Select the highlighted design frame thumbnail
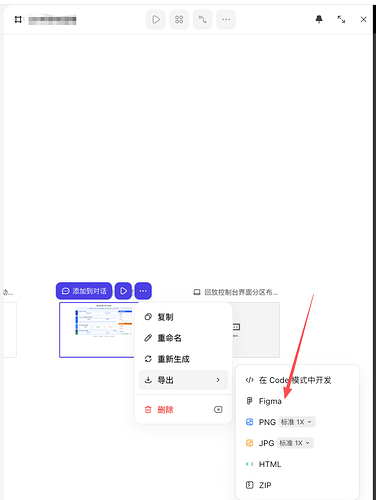 [x=98, y=330]
